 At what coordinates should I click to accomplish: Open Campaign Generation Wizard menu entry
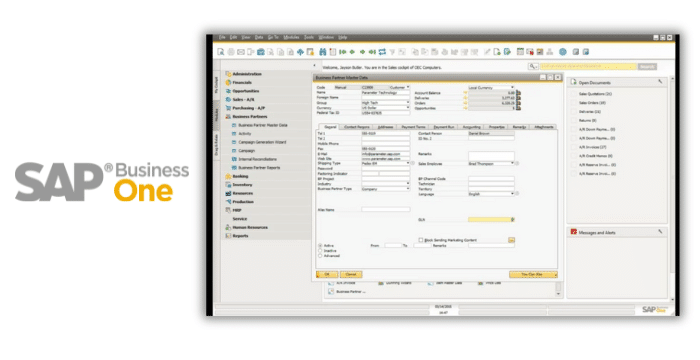click(262, 142)
